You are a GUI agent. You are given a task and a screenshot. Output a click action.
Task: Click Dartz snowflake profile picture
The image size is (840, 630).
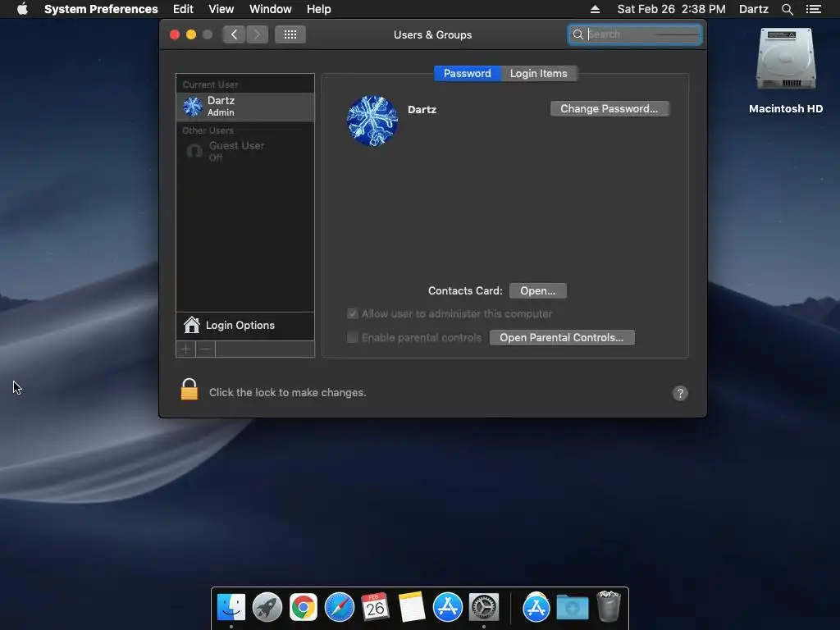click(372, 121)
